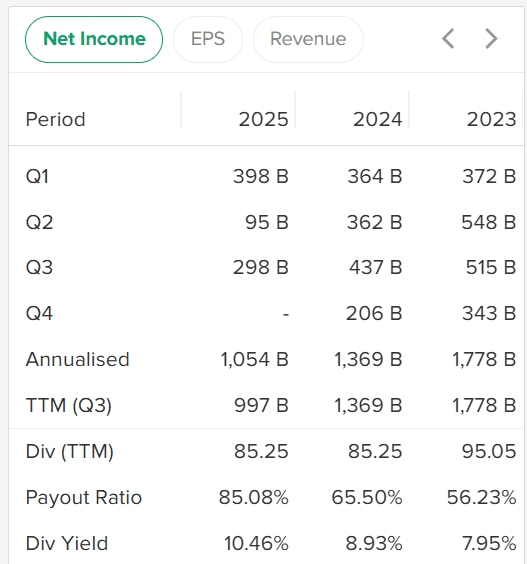The width and height of the screenshot is (527, 564).
Task: Select Q1 2025 value 398 B
Action: tap(261, 177)
